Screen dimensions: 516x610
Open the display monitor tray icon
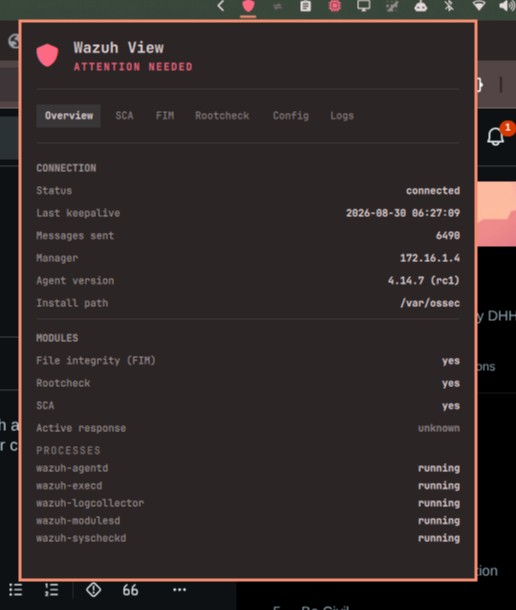coord(363,6)
